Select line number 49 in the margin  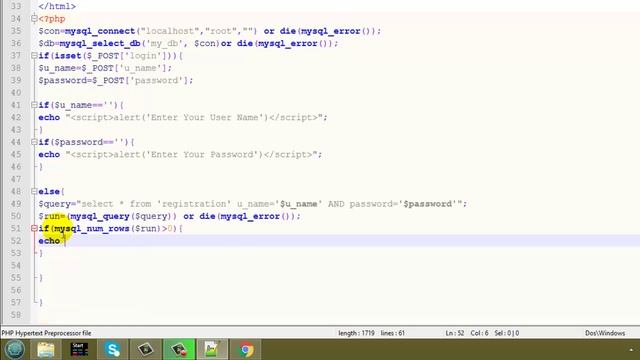coord(16,204)
